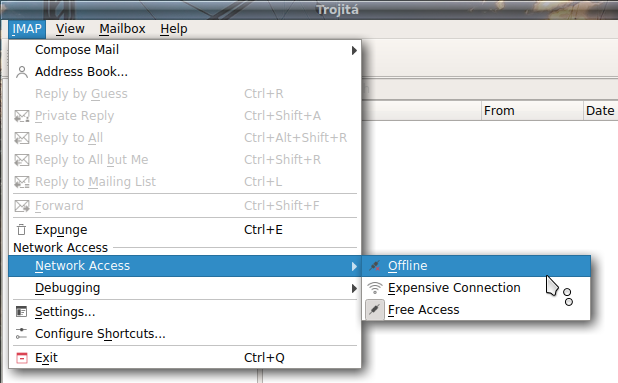Click the Configure Shortcuts sliders icon
The height and width of the screenshot is (383, 618).
(21, 334)
